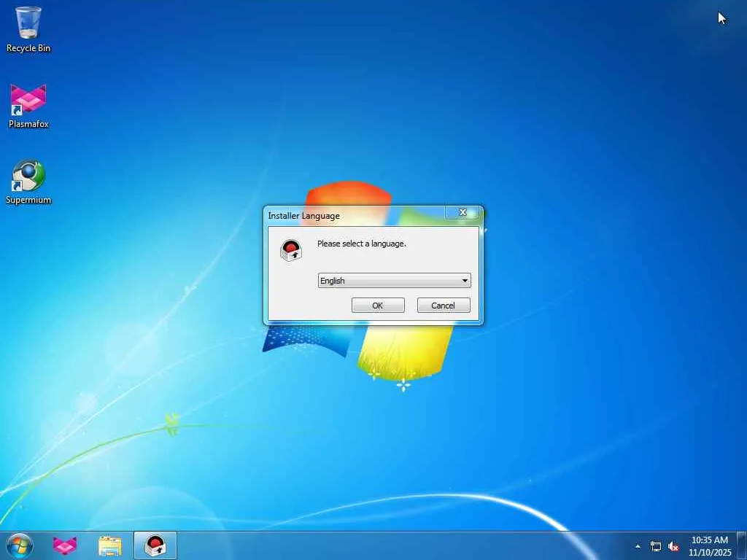Cancel the Installer Language dialog
This screenshot has width=747, height=560.
tap(444, 306)
